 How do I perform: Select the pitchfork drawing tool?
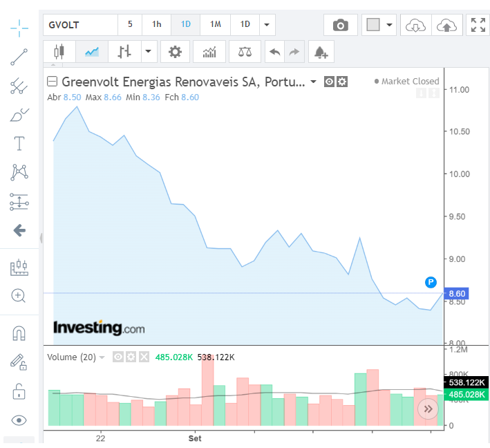pyautogui.click(x=19, y=86)
